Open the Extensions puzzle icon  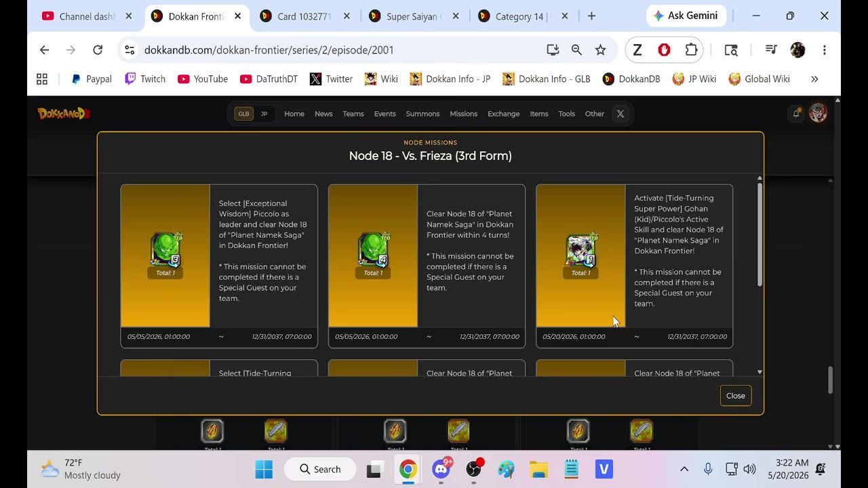pyautogui.click(x=691, y=49)
